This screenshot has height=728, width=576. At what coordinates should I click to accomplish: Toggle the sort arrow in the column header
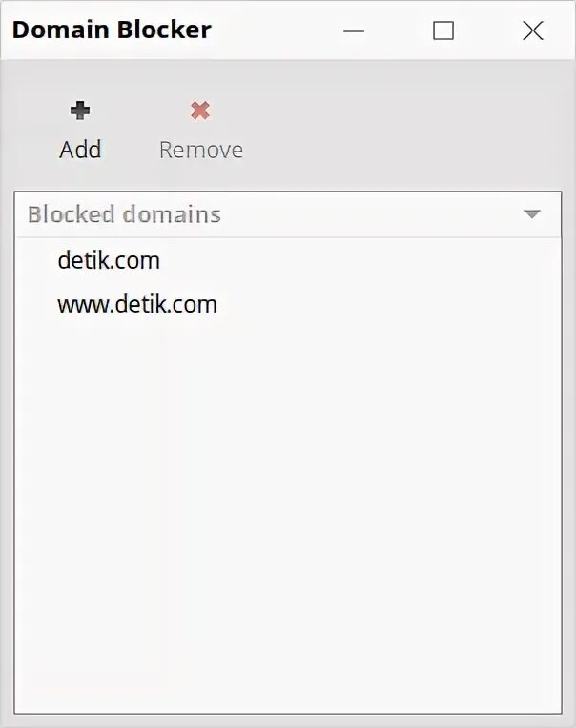(x=532, y=214)
